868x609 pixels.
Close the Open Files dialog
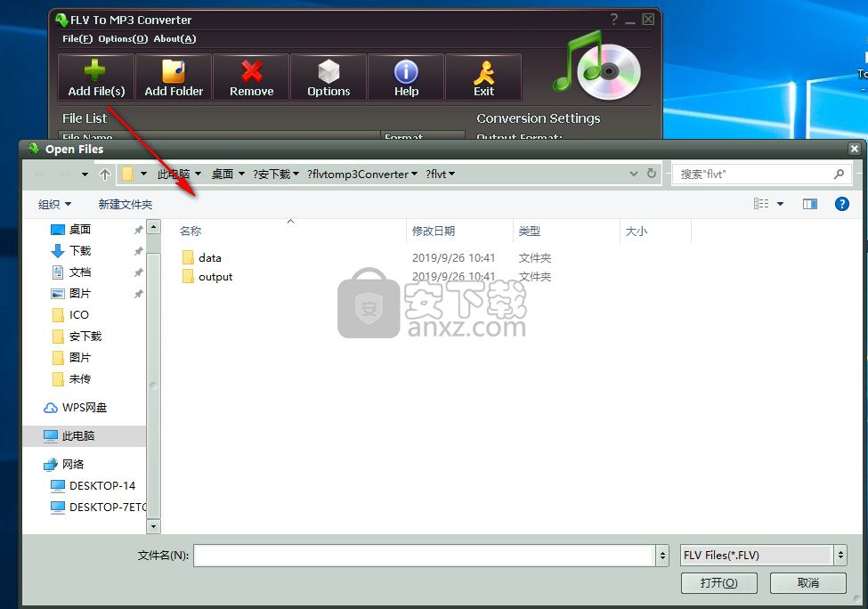point(855,149)
